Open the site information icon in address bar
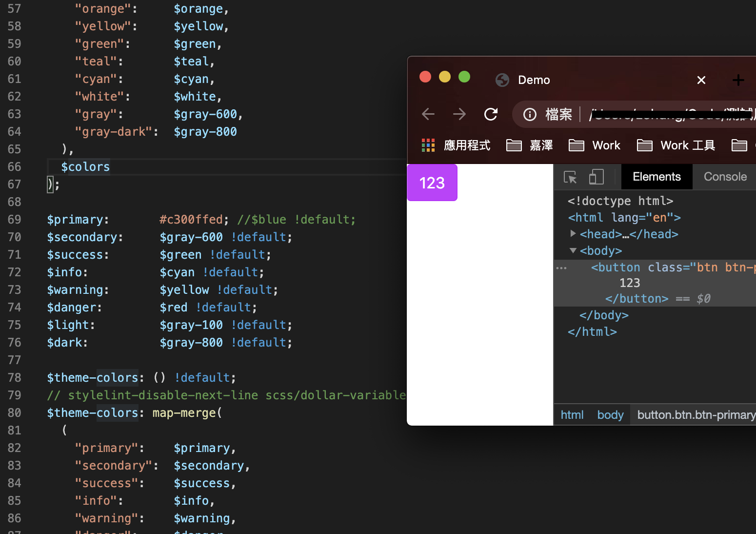The width and height of the screenshot is (756, 534). (x=530, y=114)
